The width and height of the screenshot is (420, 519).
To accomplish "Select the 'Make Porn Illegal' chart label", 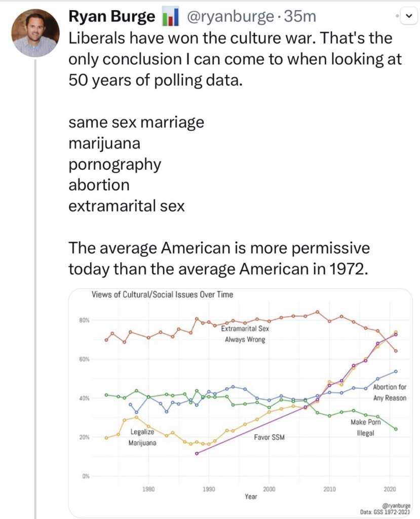I will pos(362,427).
